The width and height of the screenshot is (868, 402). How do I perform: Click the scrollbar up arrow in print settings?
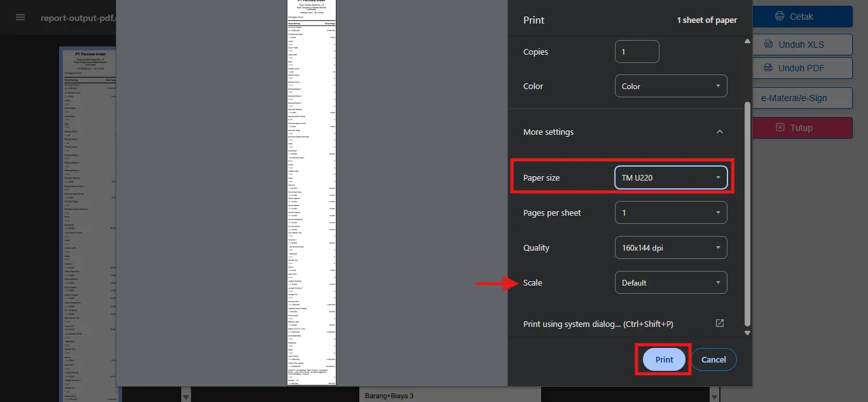[x=747, y=41]
